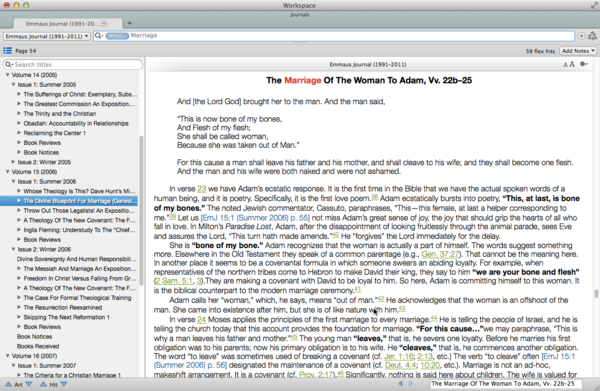600x391 pixels.
Task: Select Obadiah: Accountability in Relationships
Action: coord(76,124)
